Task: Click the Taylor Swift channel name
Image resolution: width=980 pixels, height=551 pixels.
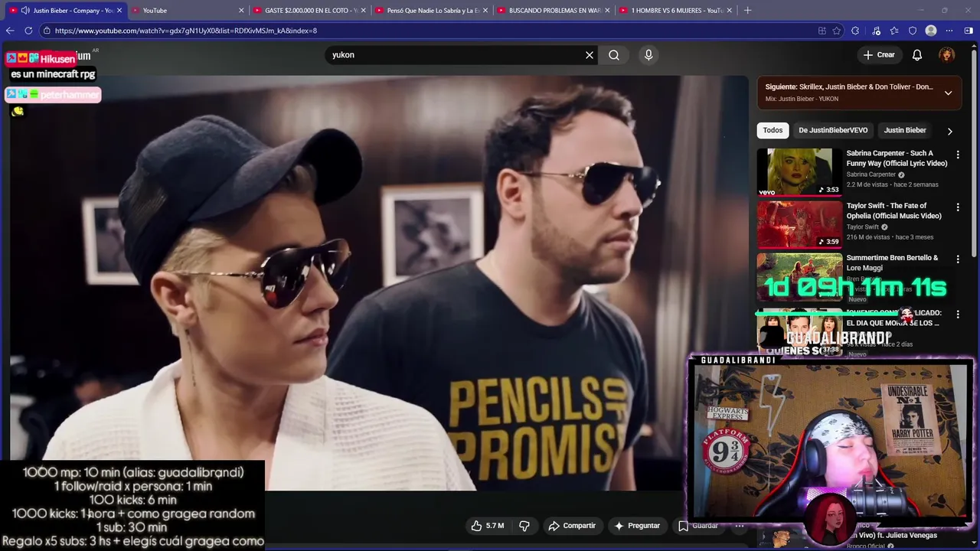Action: coord(862,227)
